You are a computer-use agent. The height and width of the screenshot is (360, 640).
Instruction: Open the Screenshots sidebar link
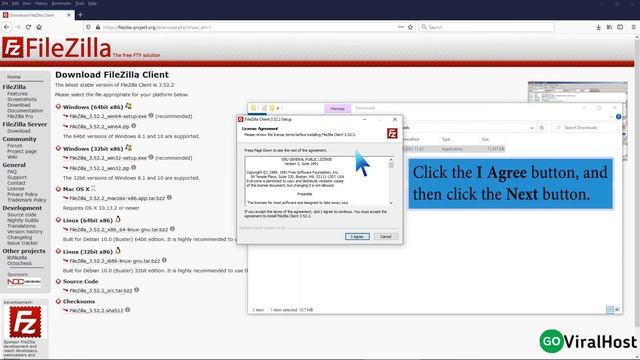(x=22, y=99)
